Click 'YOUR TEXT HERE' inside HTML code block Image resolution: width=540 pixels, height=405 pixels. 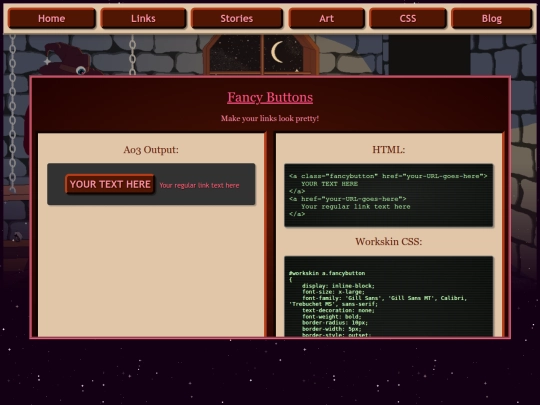click(330, 184)
